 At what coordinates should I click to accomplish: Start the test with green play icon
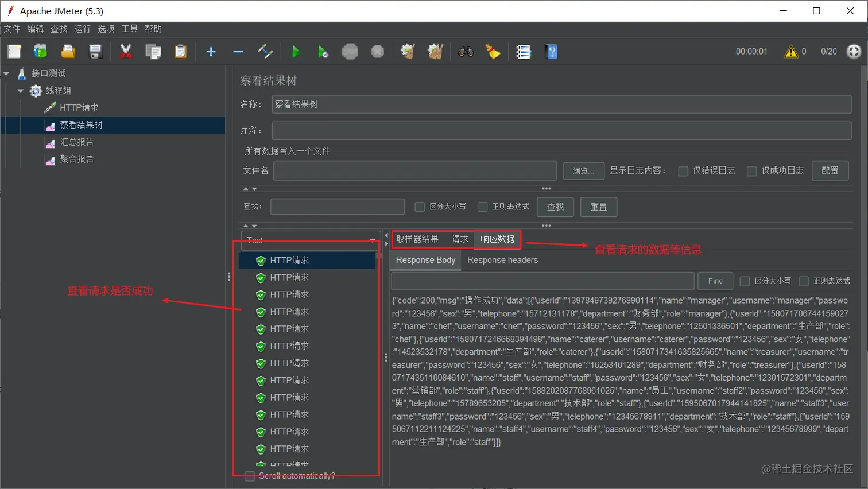[296, 52]
